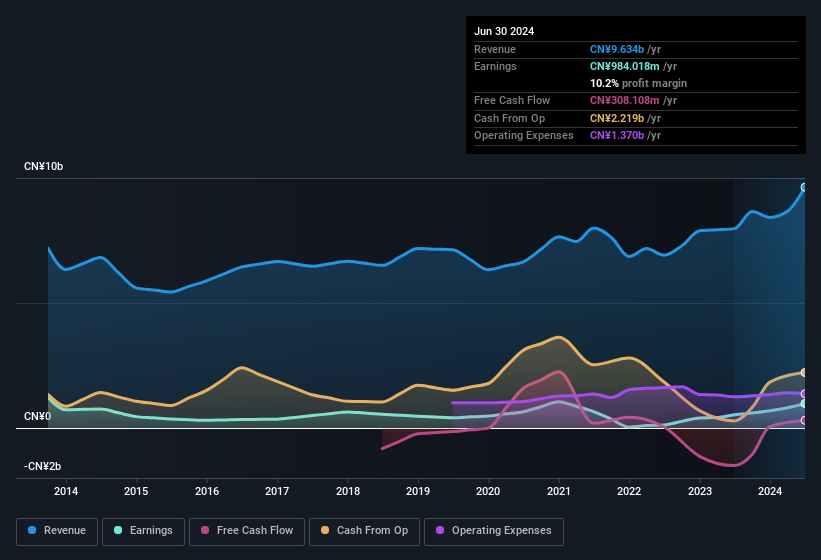The width and height of the screenshot is (821, 560).
Task: Click the 2019 x-axis label
Action: click(x=418, y=491)
